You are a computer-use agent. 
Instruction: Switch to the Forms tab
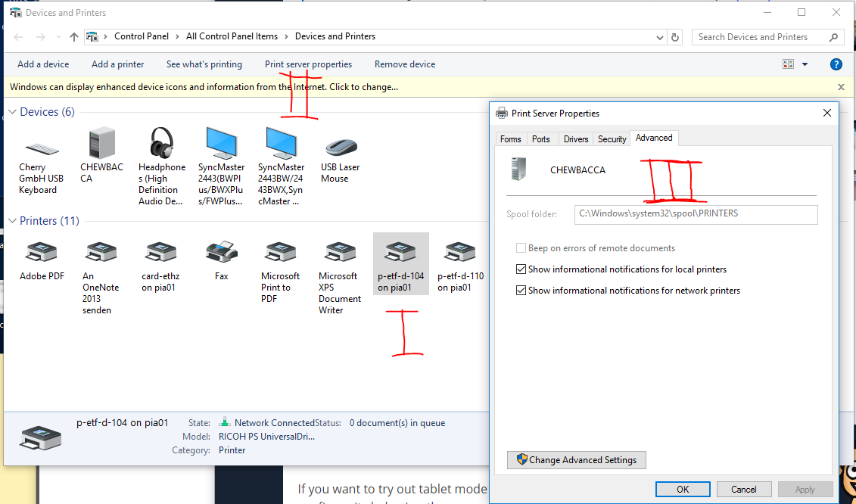(x=510, y=139)
